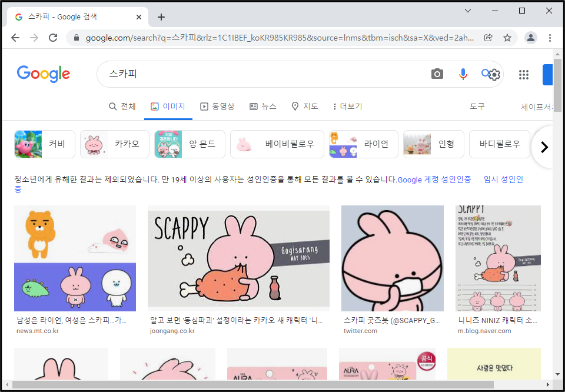
Task: Open the 도구 search tools
Action: pyautogui.click(x=477, y=107)
